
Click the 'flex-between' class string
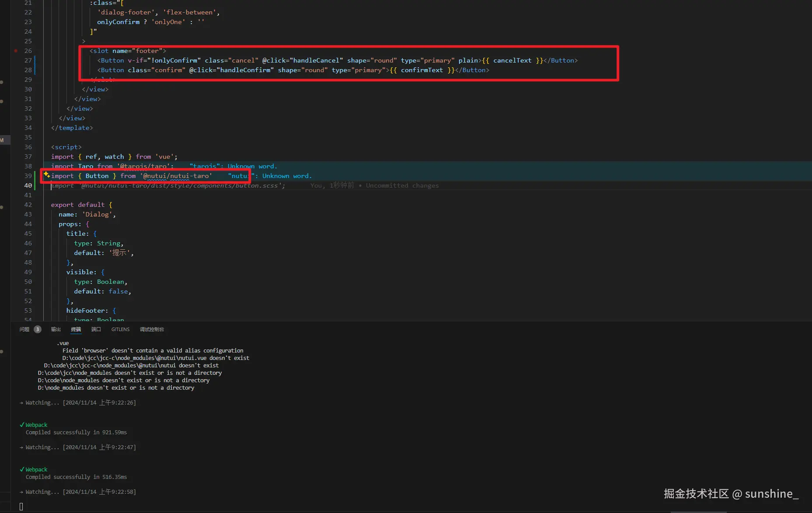189,12
